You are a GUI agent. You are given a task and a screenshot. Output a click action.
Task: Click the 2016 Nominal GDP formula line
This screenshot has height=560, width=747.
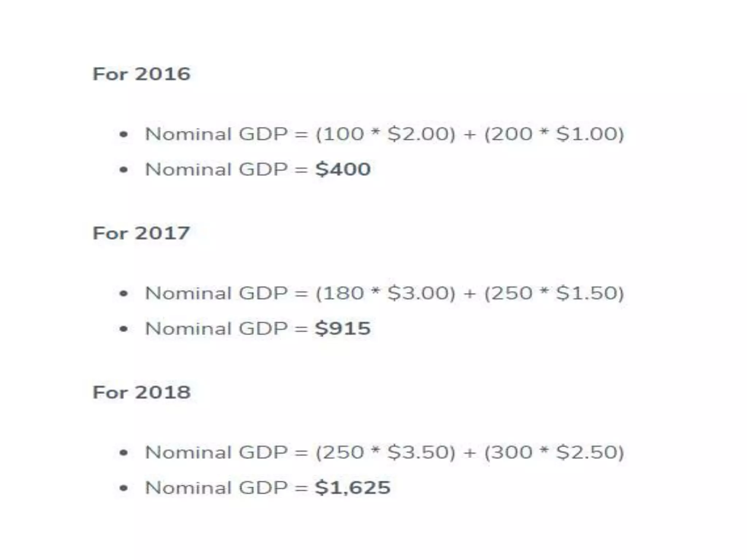tap(385, 134)
